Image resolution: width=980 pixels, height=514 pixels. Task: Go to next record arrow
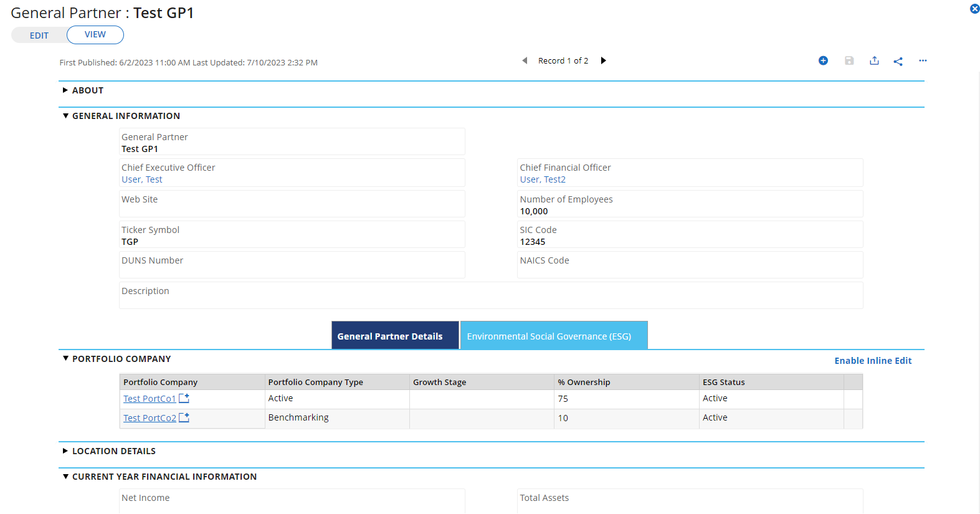[603, 60]
